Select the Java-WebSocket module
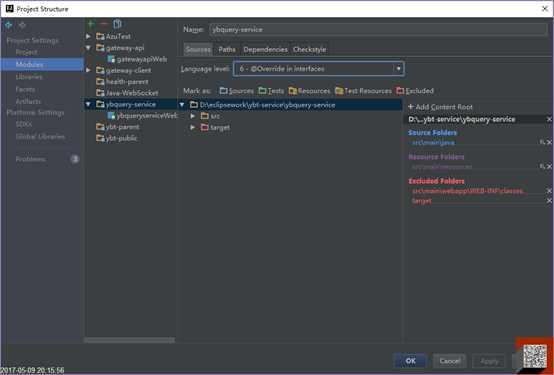Viewport: 554px width, 375px height. (x=127, y=93)
